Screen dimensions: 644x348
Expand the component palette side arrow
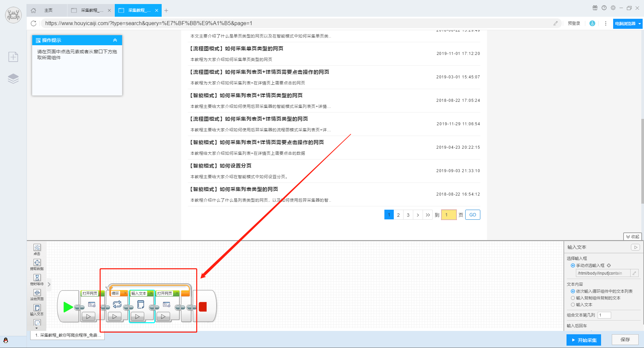49,284
